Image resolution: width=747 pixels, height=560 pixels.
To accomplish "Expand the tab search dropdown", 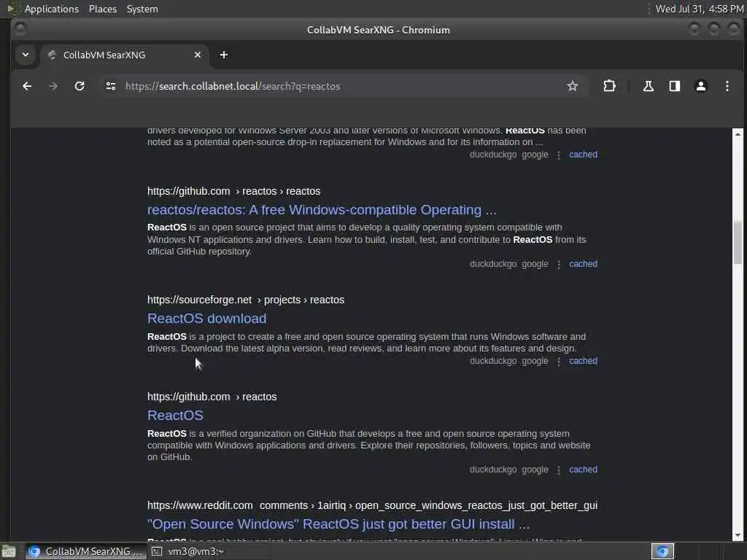I will tap(26, 55).
